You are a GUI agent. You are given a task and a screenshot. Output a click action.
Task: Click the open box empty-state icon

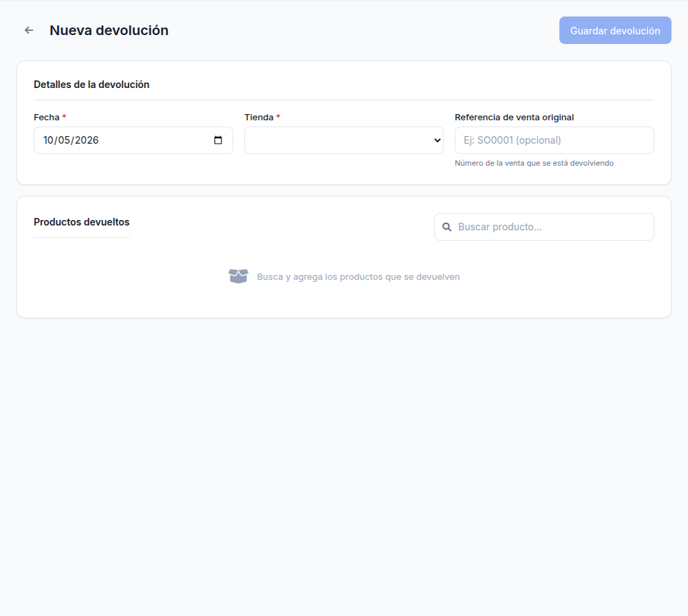[x=238, y=276]
